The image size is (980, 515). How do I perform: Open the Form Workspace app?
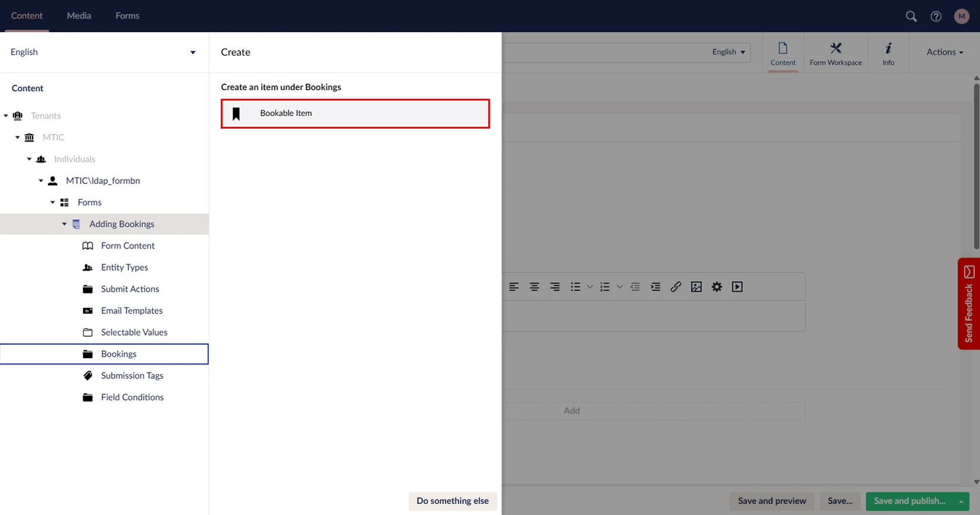835,53
